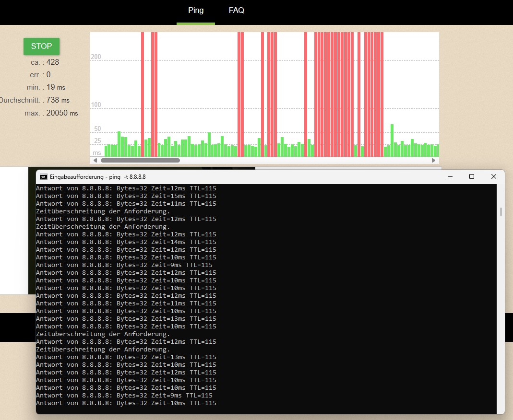513x420 pixels.
Task: Click the err. count 0
Action: (48, 75)
